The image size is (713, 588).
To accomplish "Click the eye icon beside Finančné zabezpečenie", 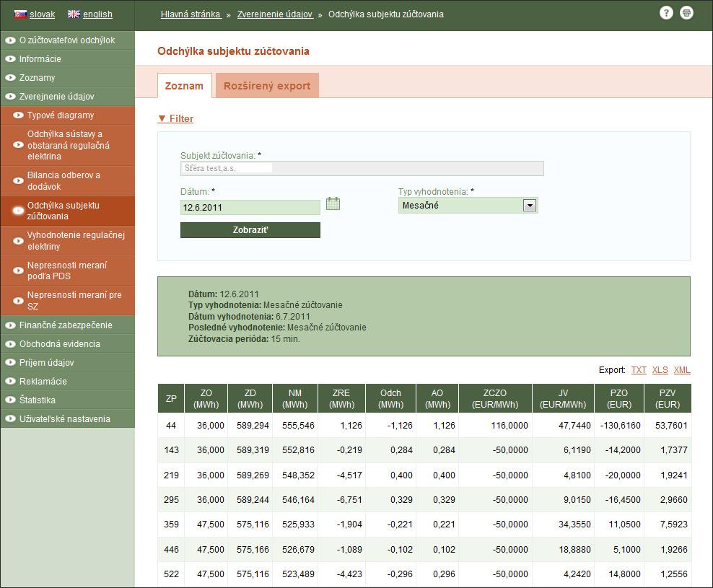I will click(x=10, y=325).
